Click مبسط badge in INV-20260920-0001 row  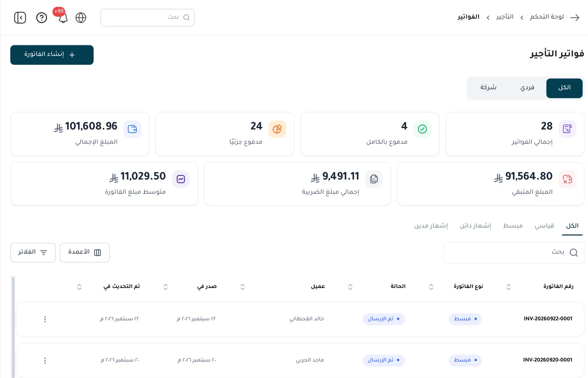[x=465, y=360]
